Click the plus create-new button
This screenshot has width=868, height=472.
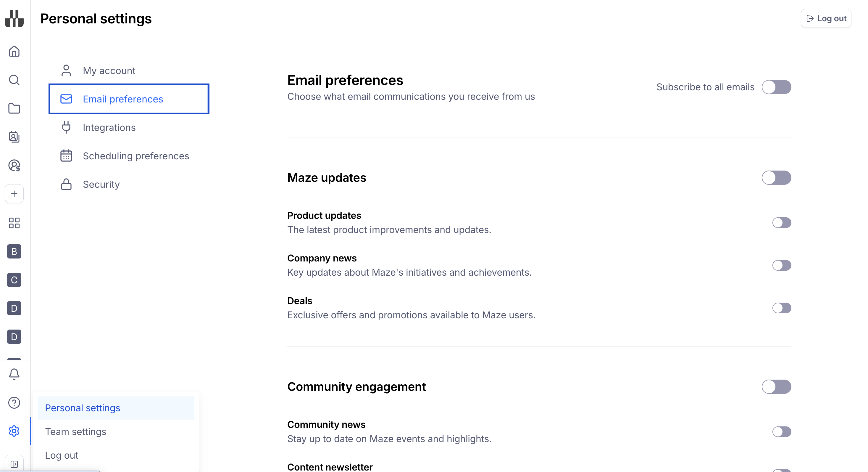pyautogui.click(x=14, y=194)
